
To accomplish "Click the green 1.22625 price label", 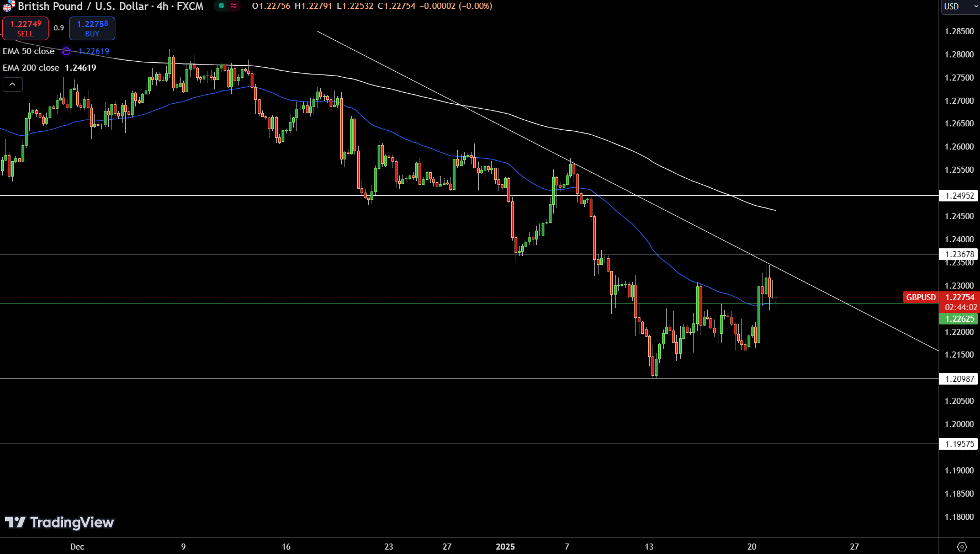I will (x=959, y=319).
